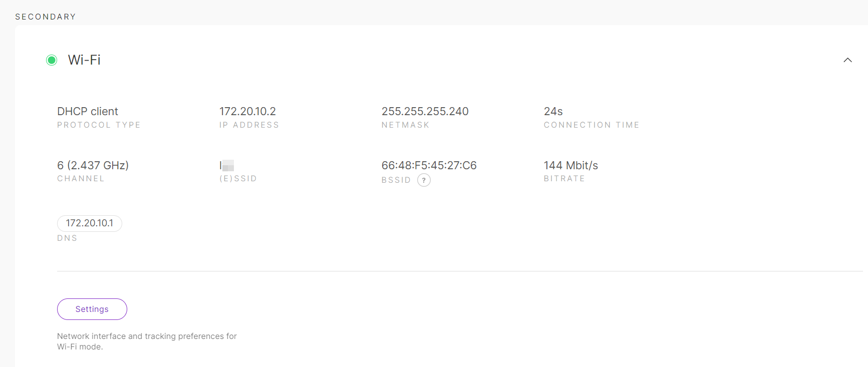Screen dimensions: 868x367
Task: Click the BSSID value 66:48:F5:45:27:C6
Action: point(429,165)
